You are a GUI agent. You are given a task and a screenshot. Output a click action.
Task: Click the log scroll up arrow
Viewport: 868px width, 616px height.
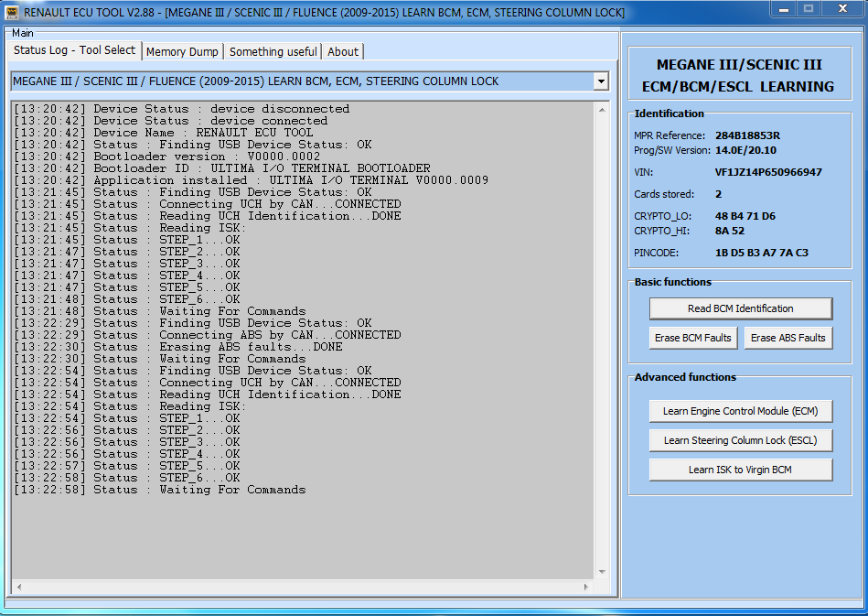pyautogui.click(x=602, y=110)
